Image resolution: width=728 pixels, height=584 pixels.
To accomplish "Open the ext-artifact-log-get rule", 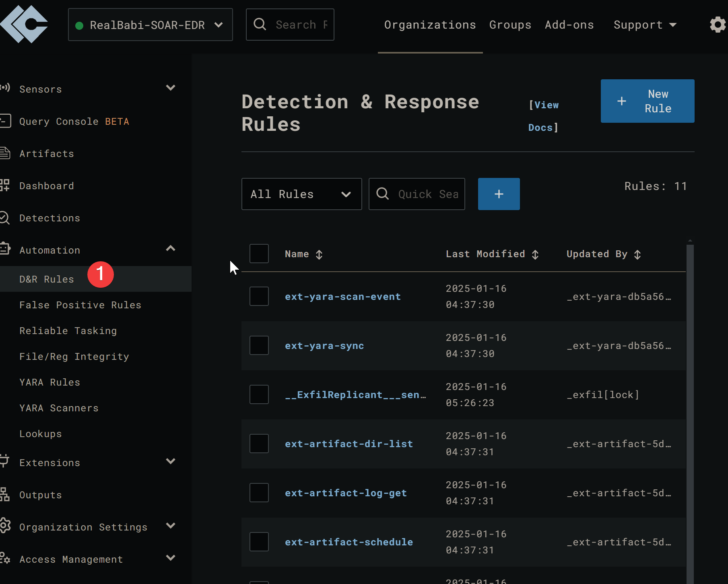I will tap(346, 493).
